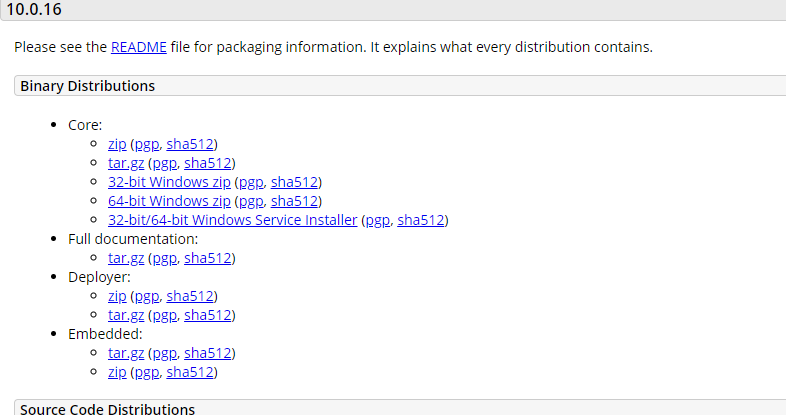Open pgp signature for Deployer tar.gz

[x=164, y=315]
